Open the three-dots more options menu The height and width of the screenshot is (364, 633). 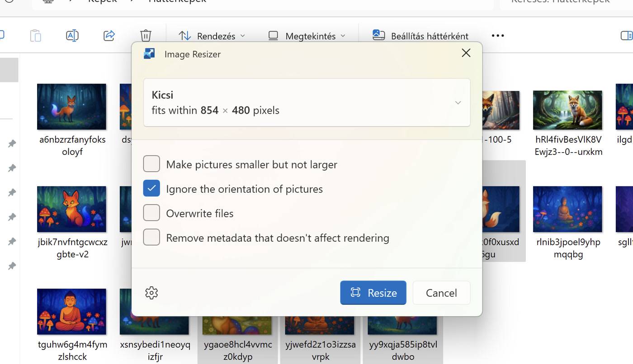pos(498,36)
